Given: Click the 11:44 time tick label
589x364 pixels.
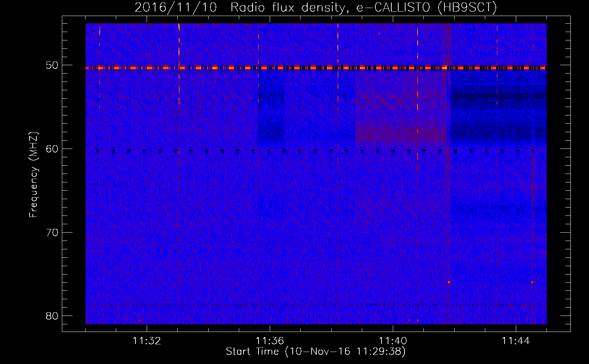Looking at the screenshot, I should tap(516, 341).
